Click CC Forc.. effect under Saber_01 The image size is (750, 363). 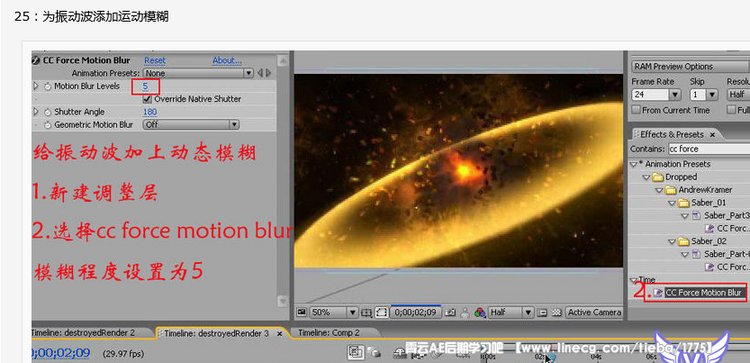click(728, 229)
